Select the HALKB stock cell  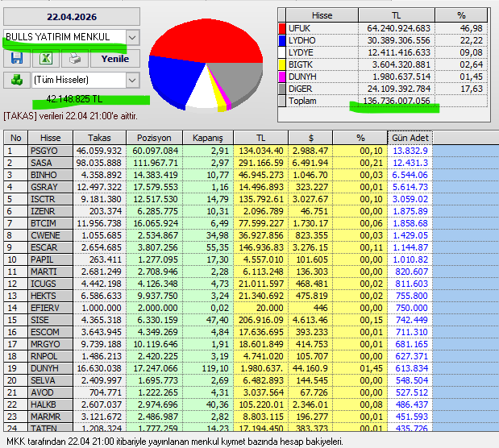[x=50, y=404]
